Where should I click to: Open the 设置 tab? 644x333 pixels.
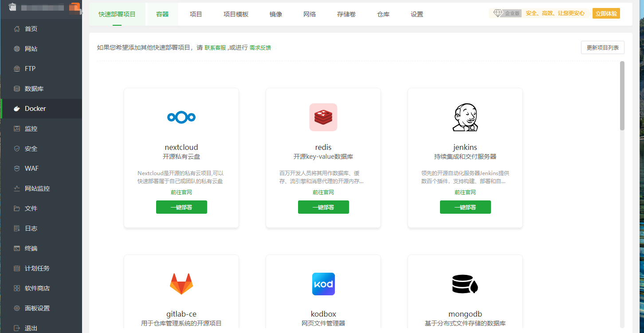coord(417,14)
